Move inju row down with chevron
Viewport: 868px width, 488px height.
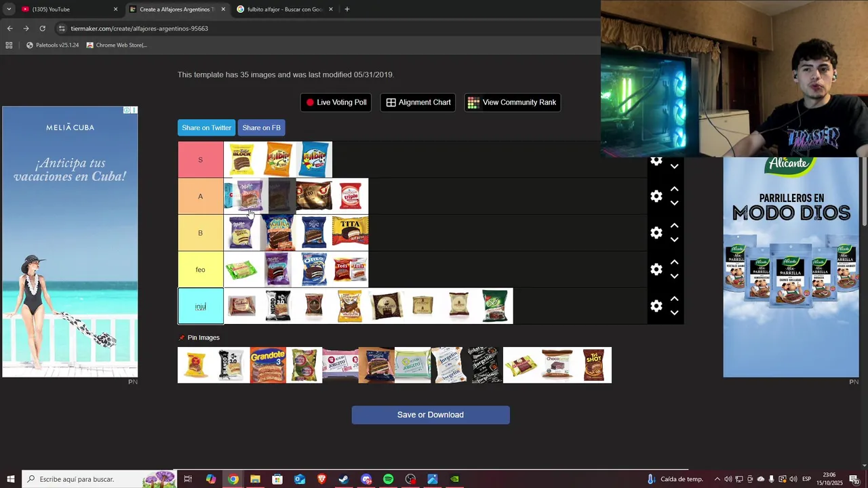click(674, 312)
